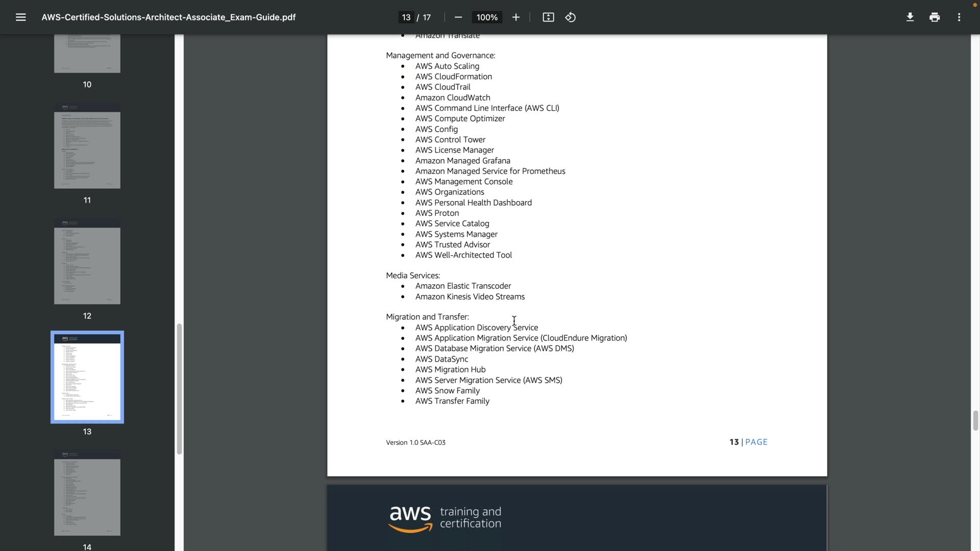Screen dimensions: 980x551
Task: Click the PDF file name title
Action: tap(168, 17)
